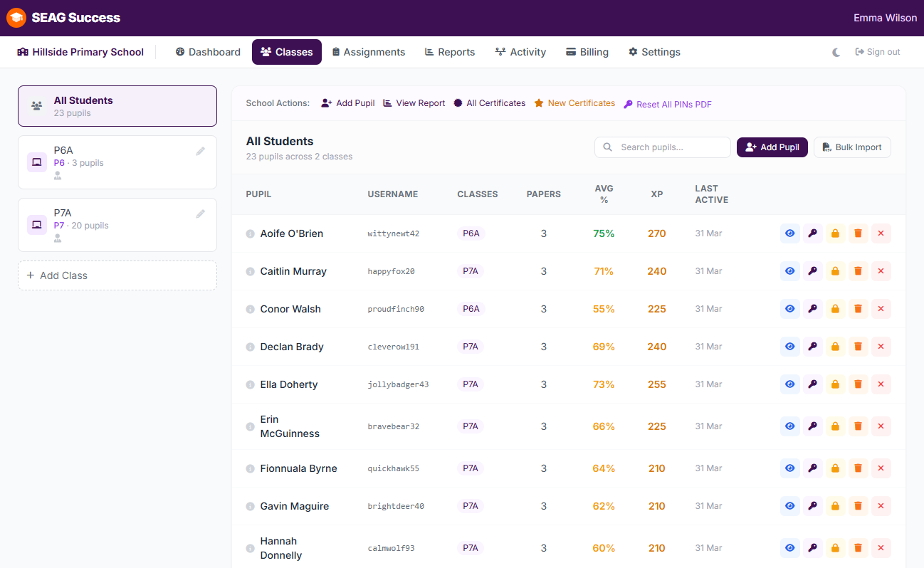Show info for Hannah Donnelly
Viewport: 924px width, 568px height.
[251, 549]
